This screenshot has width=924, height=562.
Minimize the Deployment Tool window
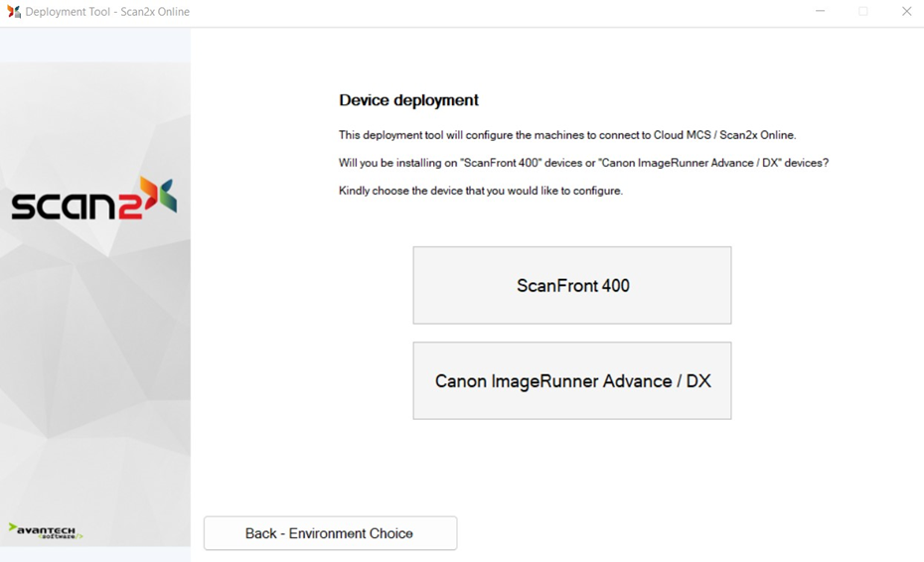pos(820,12)
